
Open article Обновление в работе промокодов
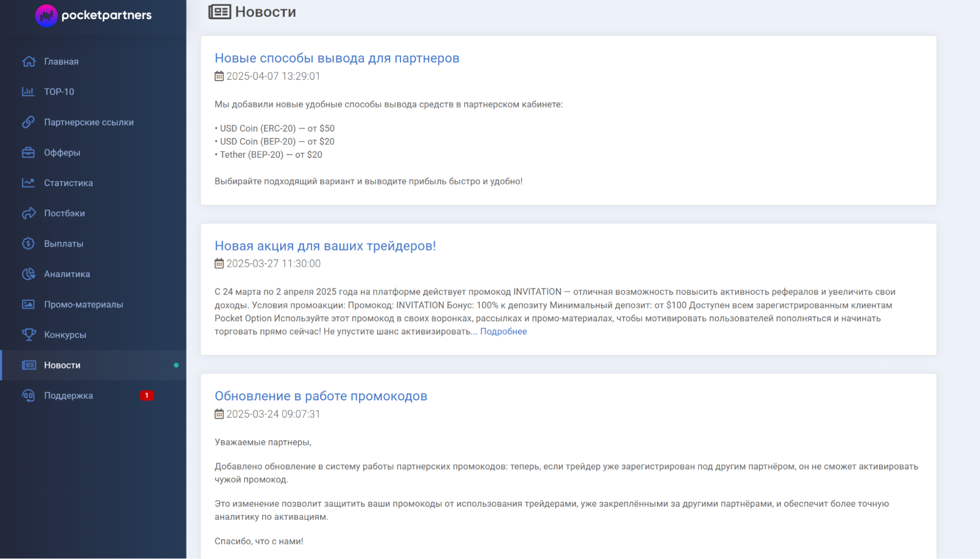pos(321,396)
